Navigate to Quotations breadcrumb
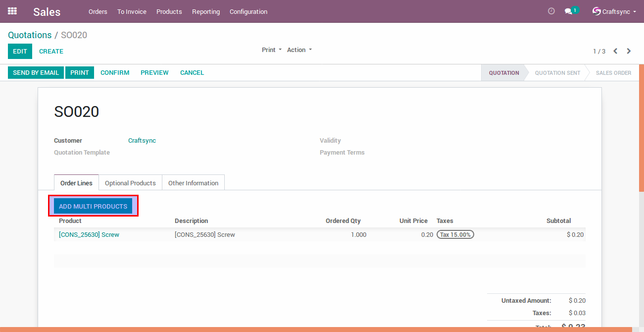This screenshot has height=332, width=644. click(x=30, y=35)
